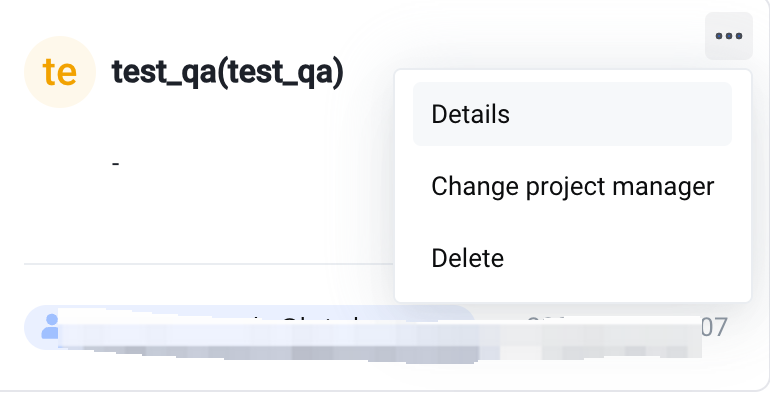The width and height of the screenshot is (770, 396).
Task: Collapse the menu via the ellipsis button
Action: (x=729, y=36)
